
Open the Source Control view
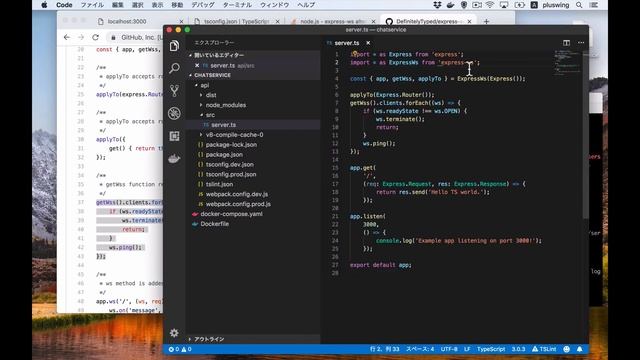174,91
